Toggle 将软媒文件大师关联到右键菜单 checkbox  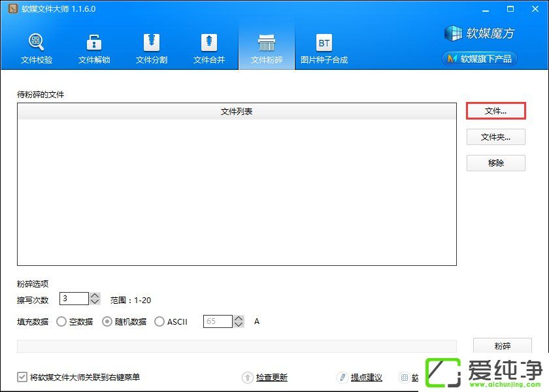click(23, 377)
